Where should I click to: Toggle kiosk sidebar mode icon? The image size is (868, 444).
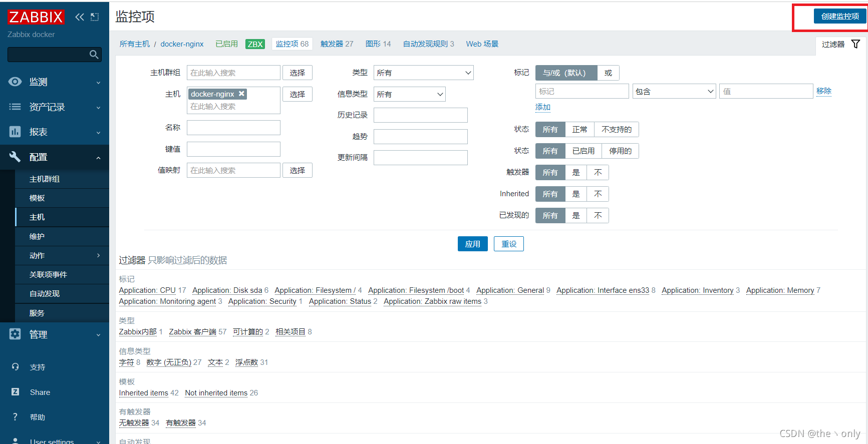click(95, 17)
